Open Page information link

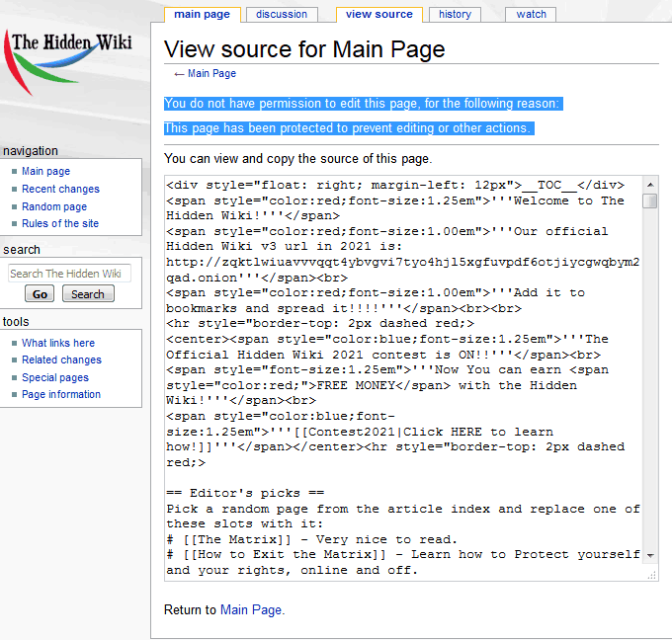pyautogui.click(x=61, y=394)
